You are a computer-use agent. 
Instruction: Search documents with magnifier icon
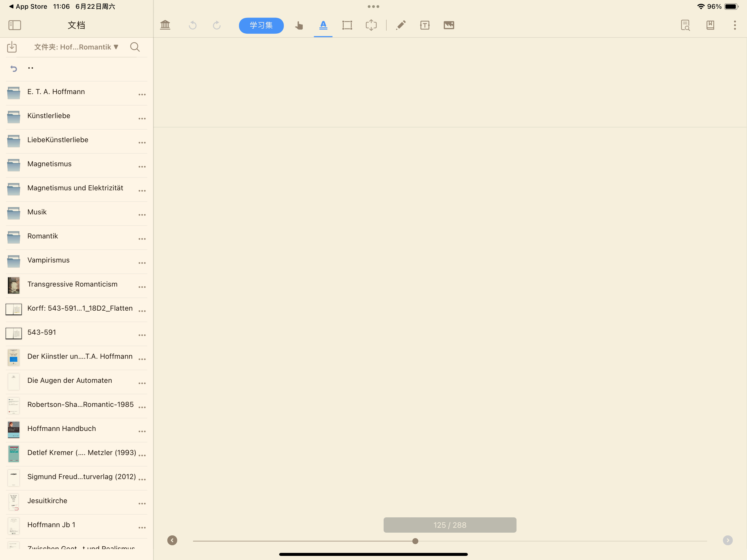pos(135,47)
